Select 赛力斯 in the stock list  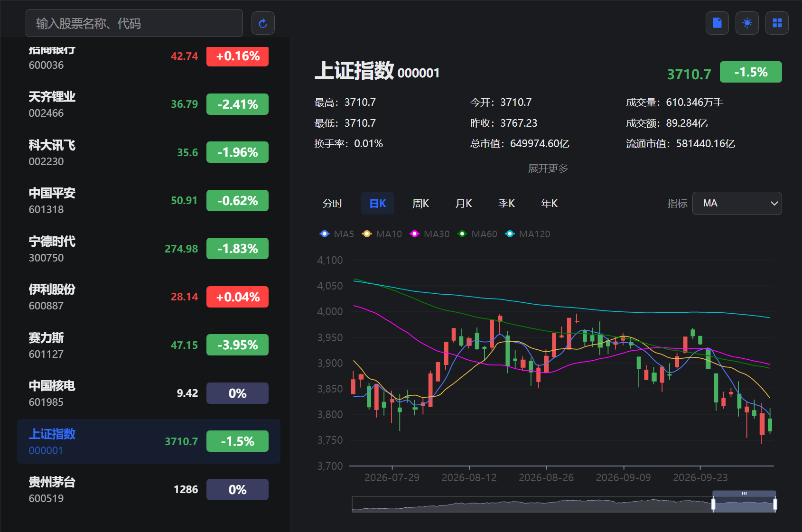pos(149,345)
